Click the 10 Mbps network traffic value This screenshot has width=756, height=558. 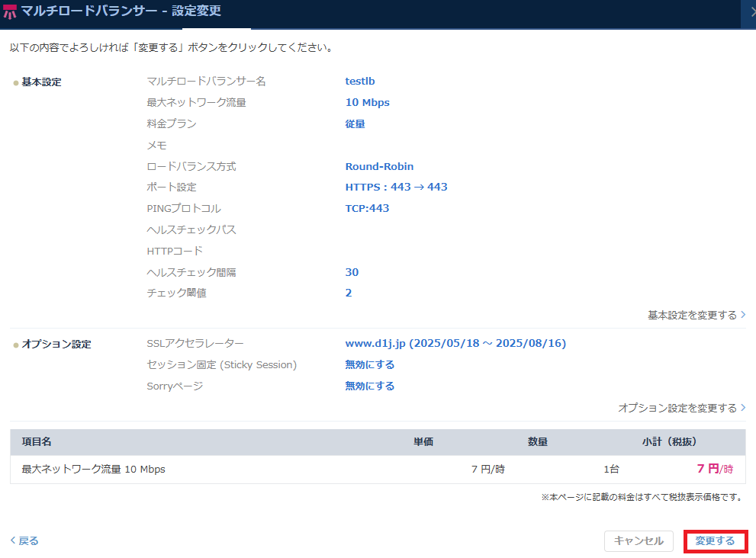(x=368, y=102)
